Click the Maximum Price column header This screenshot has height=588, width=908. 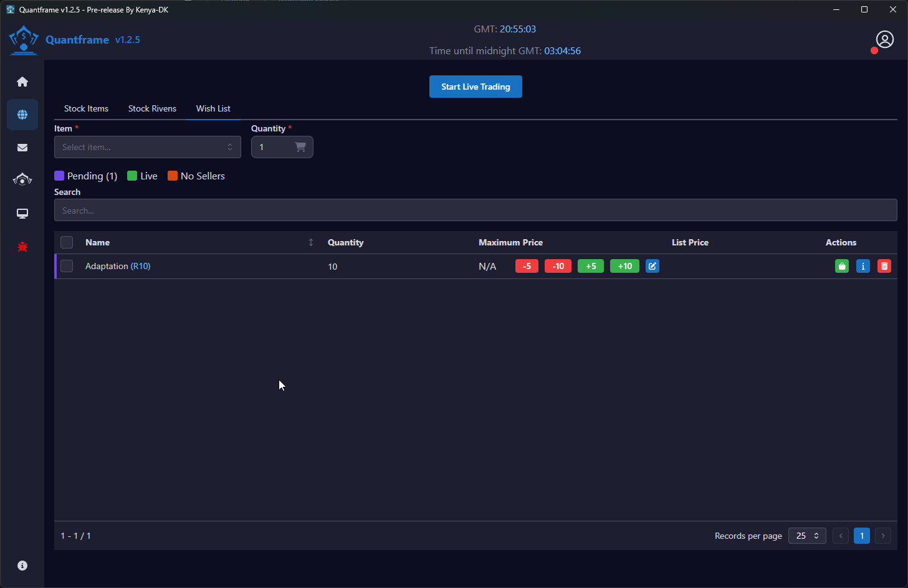[x=510, y=242]
